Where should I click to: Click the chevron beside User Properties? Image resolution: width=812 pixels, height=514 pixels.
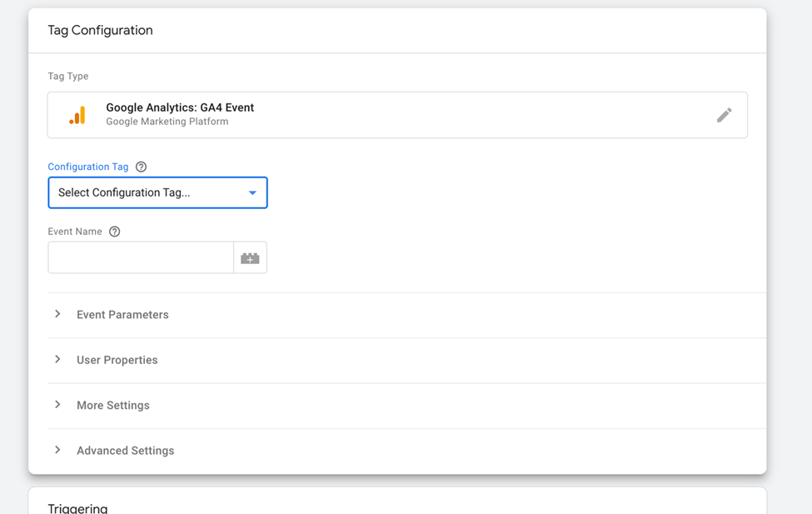[57, 359]
